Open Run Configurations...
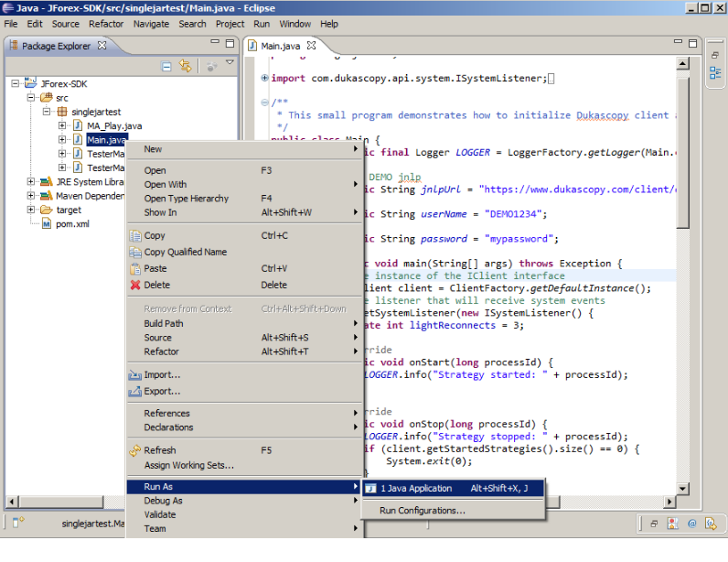Image resolution: width=728 pixels, height=562 pixels. coord(453,511)
